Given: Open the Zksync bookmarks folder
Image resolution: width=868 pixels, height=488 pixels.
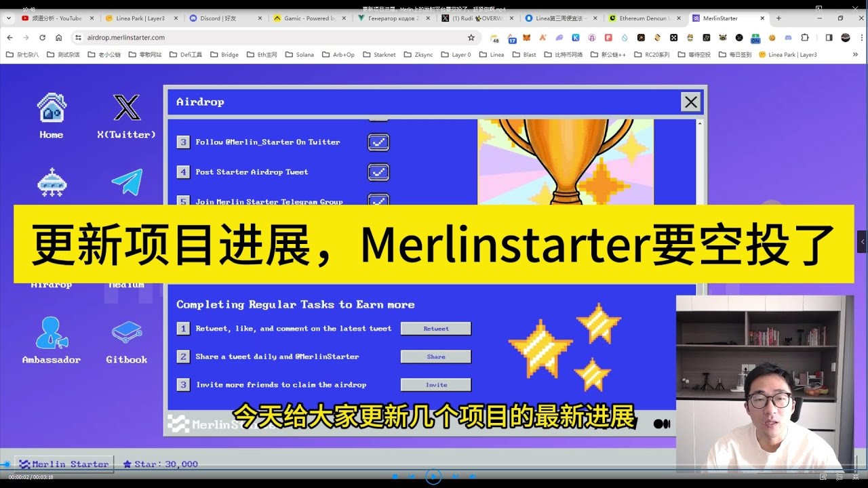Looking at the screenshot, I should (x=418, y=54).
